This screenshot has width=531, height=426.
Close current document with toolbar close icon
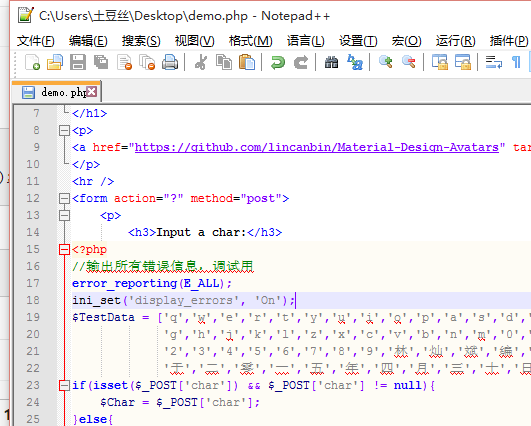click(124, 62)
